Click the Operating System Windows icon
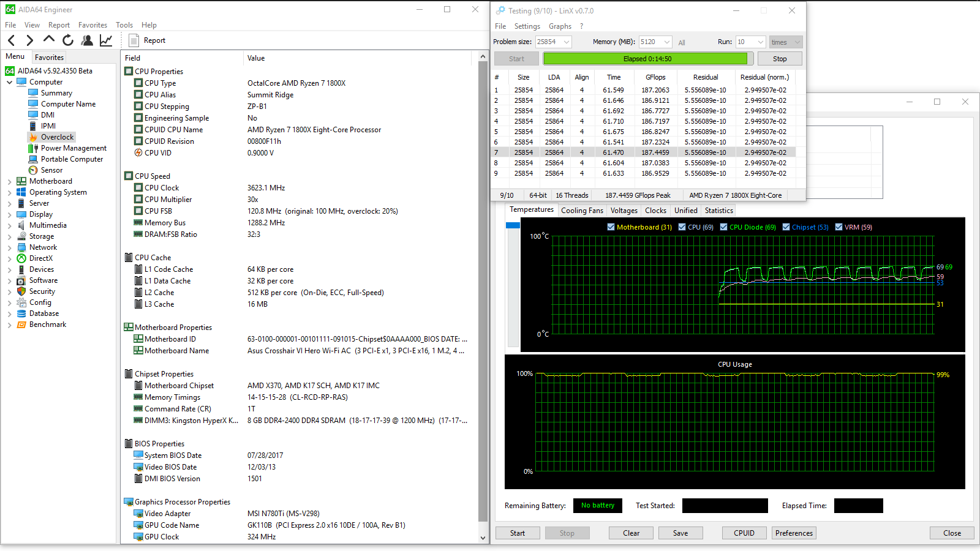980x551 pixels. (21, 192)
